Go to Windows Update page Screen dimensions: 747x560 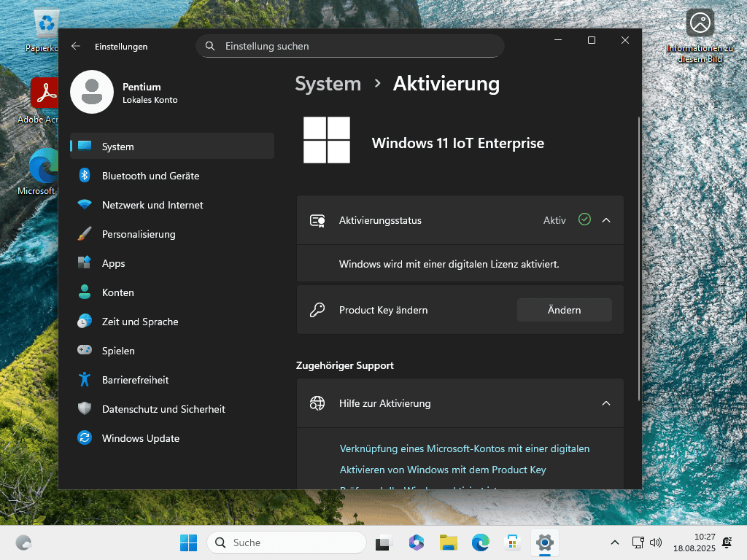(x=140, y=438)
